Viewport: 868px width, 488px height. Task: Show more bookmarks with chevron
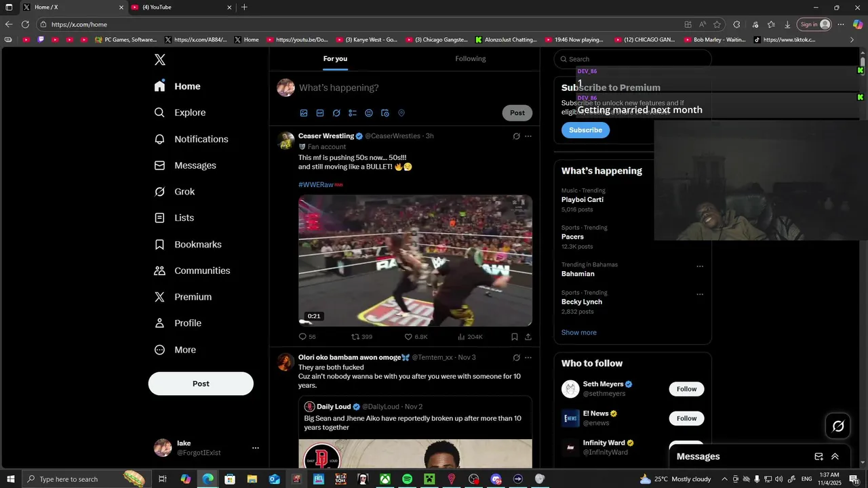[x=852, y=40]
